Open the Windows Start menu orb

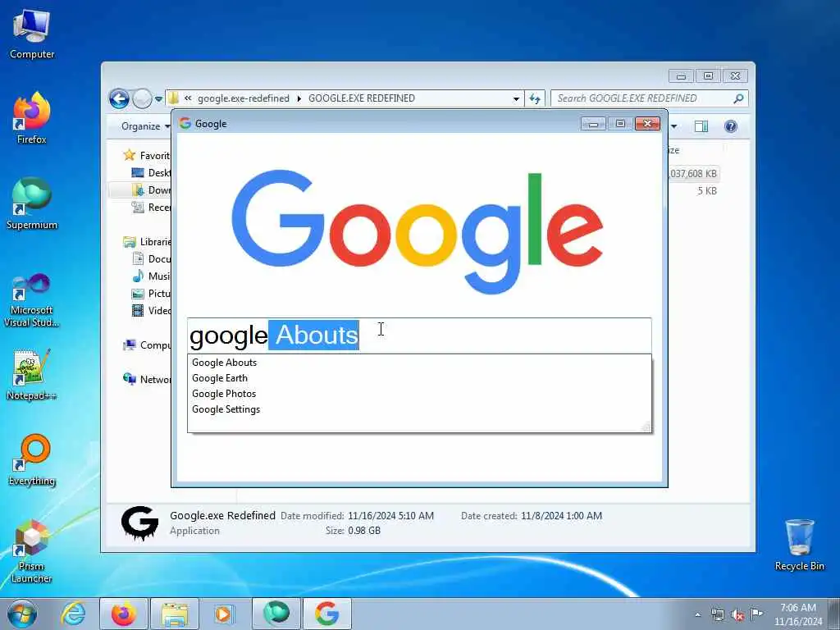click(22, 614)
